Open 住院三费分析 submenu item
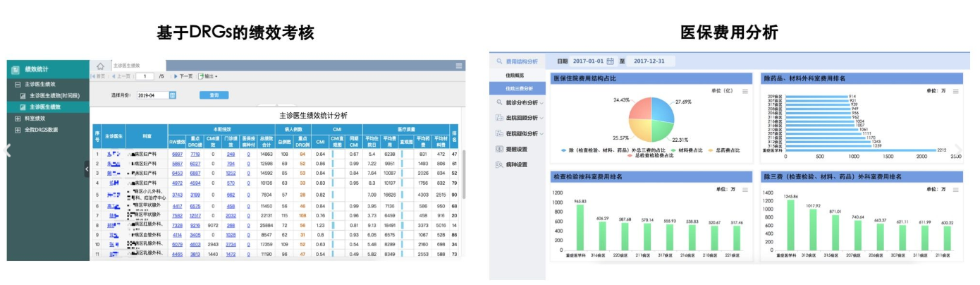This screenshot has height=285, width=980. coord(519,88)
